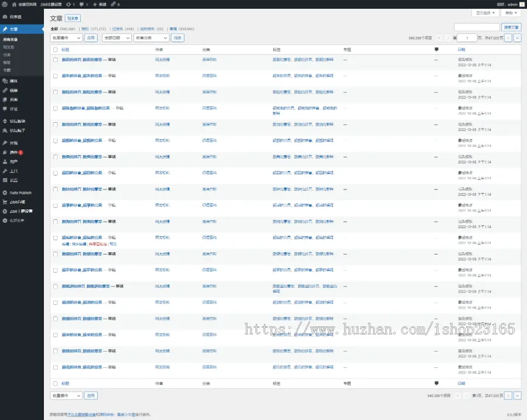The width and height of the screenshot is (527, 420).
Task: Sort by the comments bubble column header
Action: 436,49
